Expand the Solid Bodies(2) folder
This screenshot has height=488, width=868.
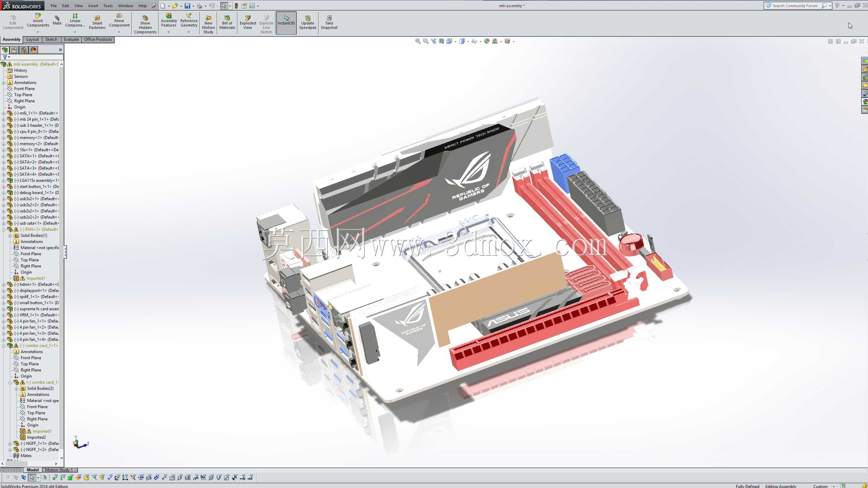pos(17,388)
